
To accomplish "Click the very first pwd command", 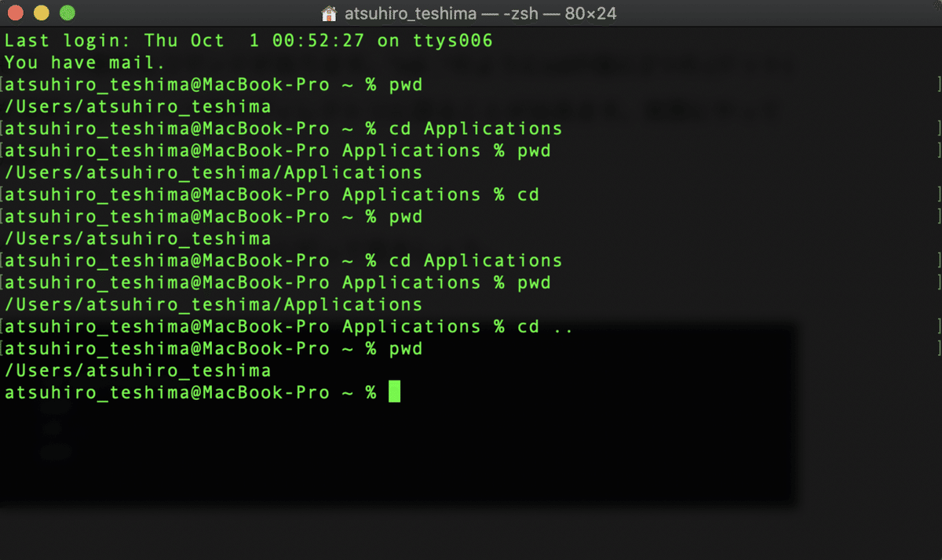I will point(406,84).
